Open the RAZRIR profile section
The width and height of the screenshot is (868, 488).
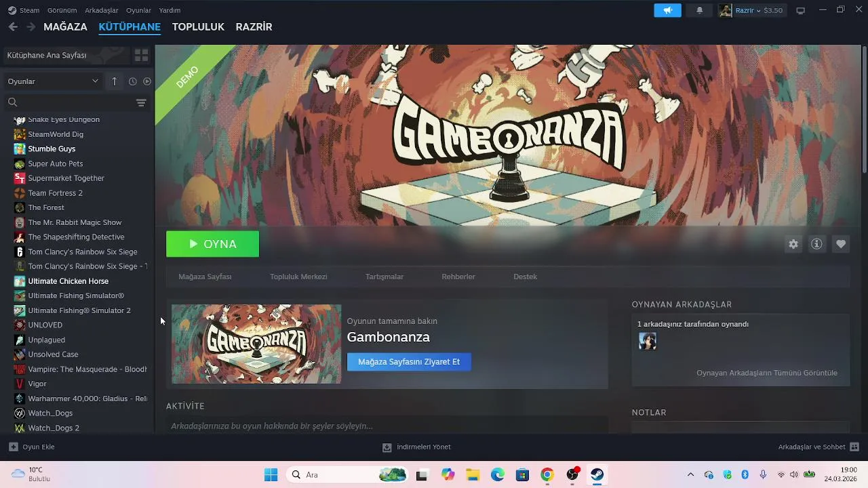pyautogui.click(x=254, y=27)
